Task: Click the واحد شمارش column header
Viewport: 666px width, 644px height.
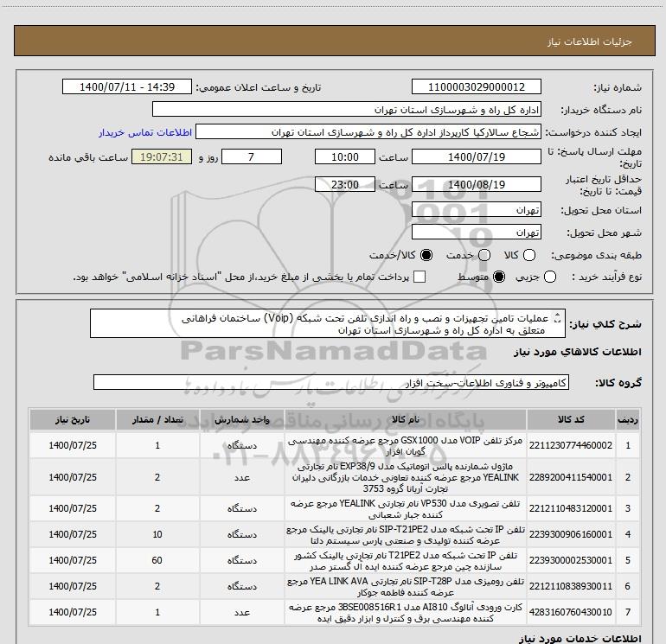Action: click(242, 420)
